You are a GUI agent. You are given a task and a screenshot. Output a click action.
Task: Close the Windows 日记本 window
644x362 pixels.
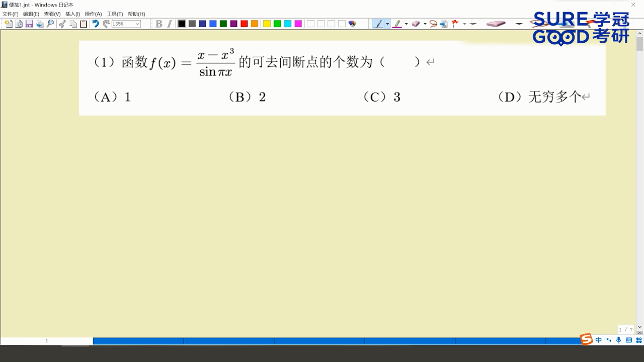[633, 5]
